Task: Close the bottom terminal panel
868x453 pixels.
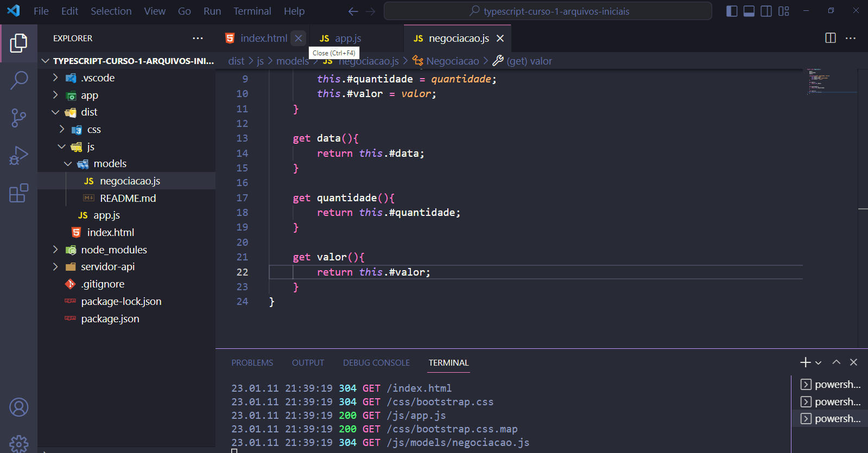Action: pyautogui.click(x=853, y=362)
